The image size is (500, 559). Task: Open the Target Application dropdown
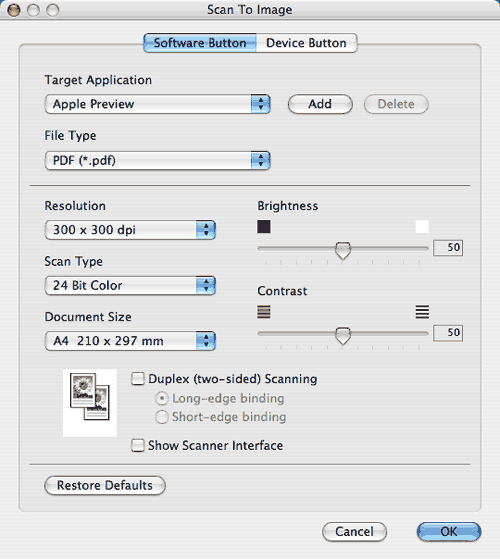point(158,104)
